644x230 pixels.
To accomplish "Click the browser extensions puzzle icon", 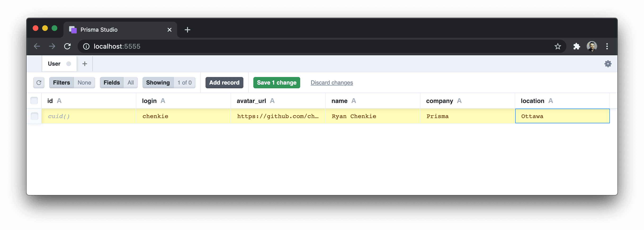I will tap(577, 46).
